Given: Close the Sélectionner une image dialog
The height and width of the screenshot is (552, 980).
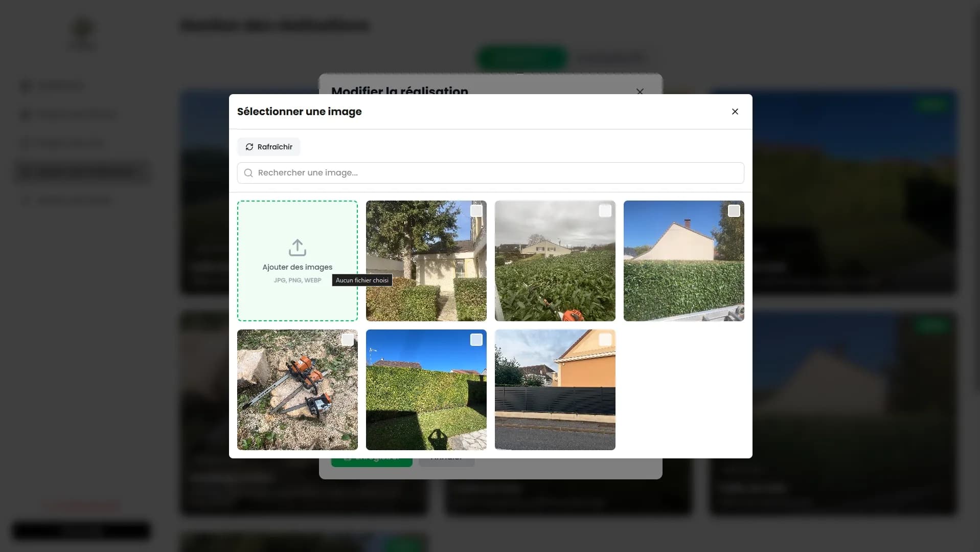Looking at the screenshot, I should tap(735, 112).
